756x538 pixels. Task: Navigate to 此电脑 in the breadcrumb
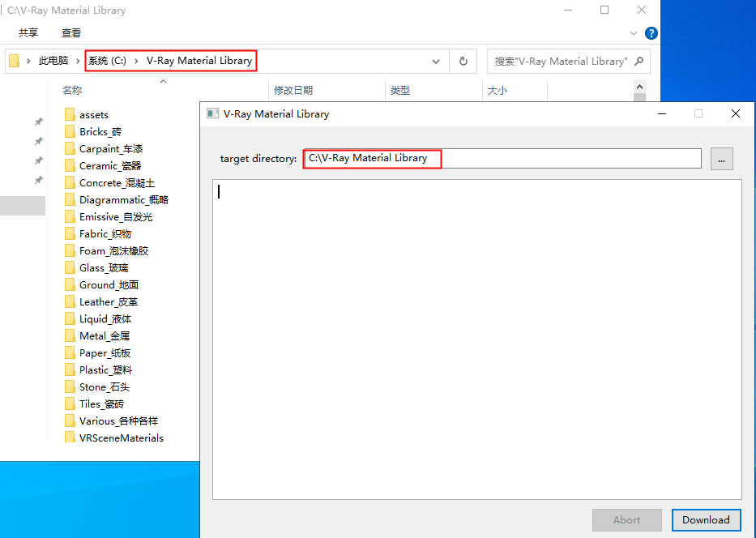[53, 61]
